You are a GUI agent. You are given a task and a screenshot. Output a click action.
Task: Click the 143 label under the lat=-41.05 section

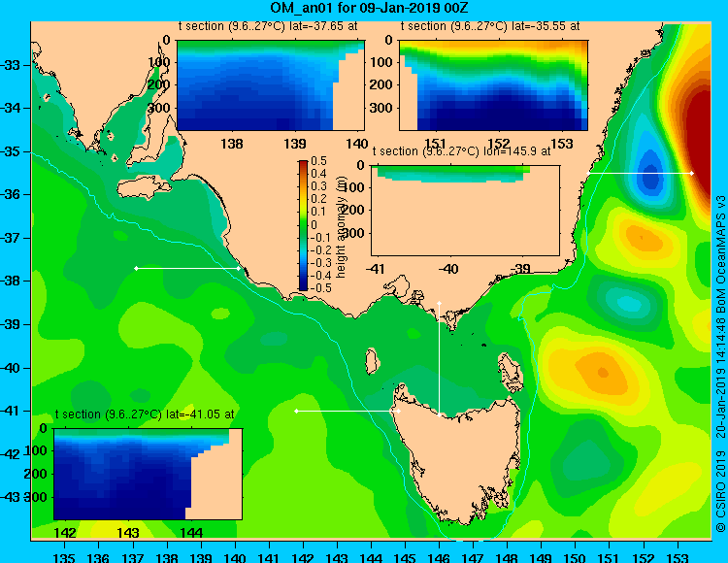[x=128, y=533]
